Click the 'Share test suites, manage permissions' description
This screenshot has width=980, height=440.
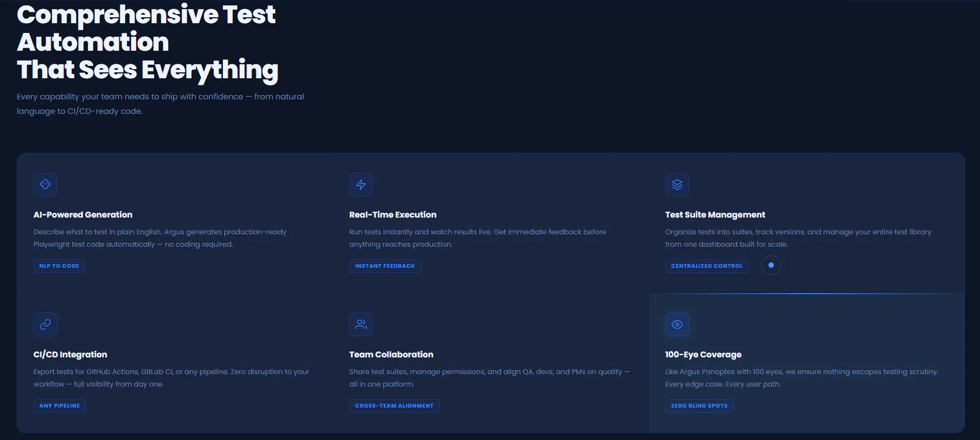coord(489,378)
